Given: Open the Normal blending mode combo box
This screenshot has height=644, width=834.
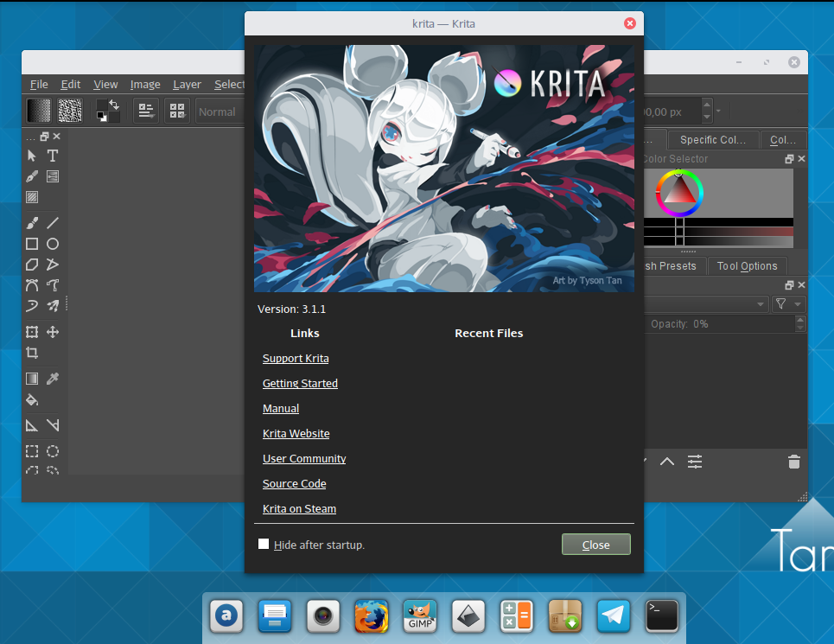Looking at the screenshot, I should (x=220, y=112).
